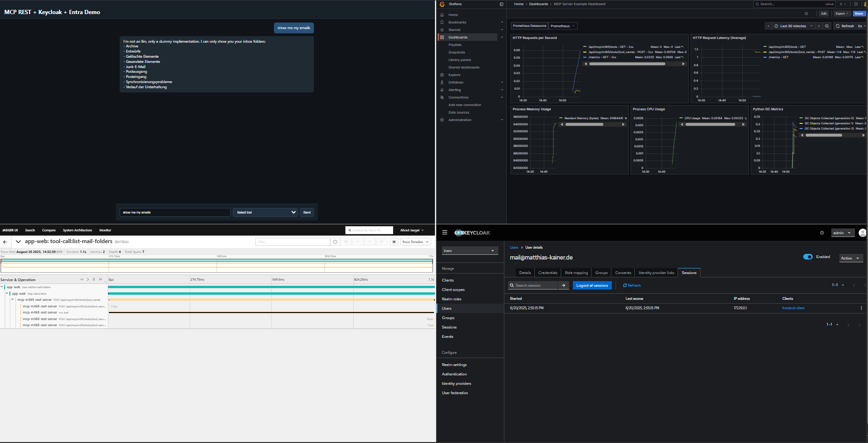The image size is (868, 443).
Task: Open Jaeger find help icon
Action: [335, 242]
